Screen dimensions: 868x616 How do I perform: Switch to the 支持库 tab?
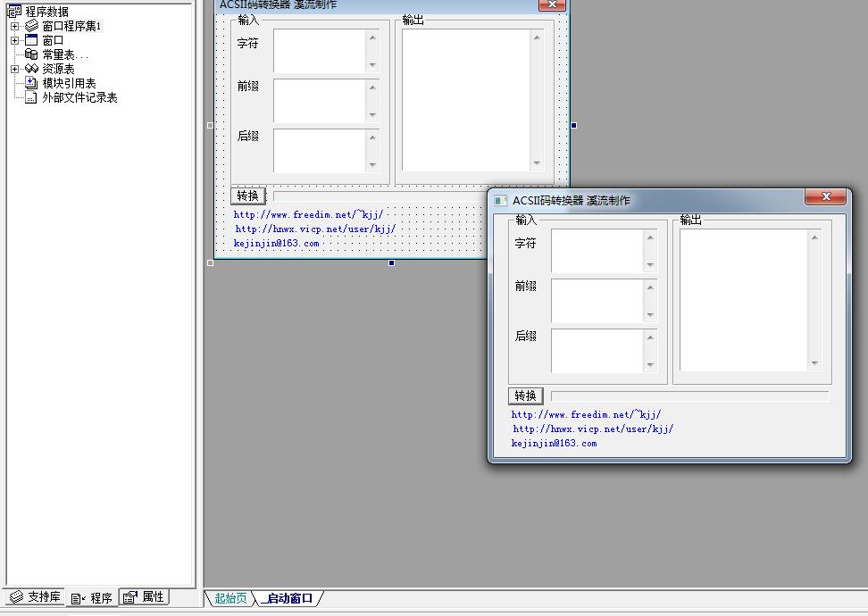point(34,596)
